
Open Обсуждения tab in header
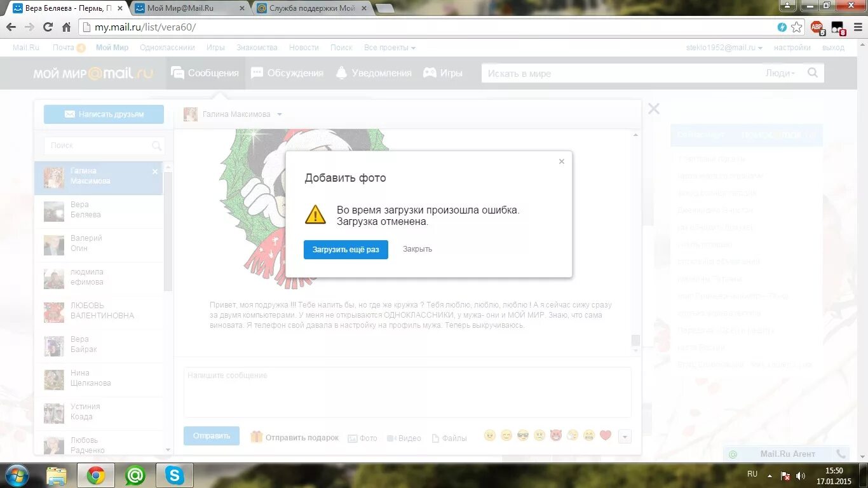tap(287, 73)
